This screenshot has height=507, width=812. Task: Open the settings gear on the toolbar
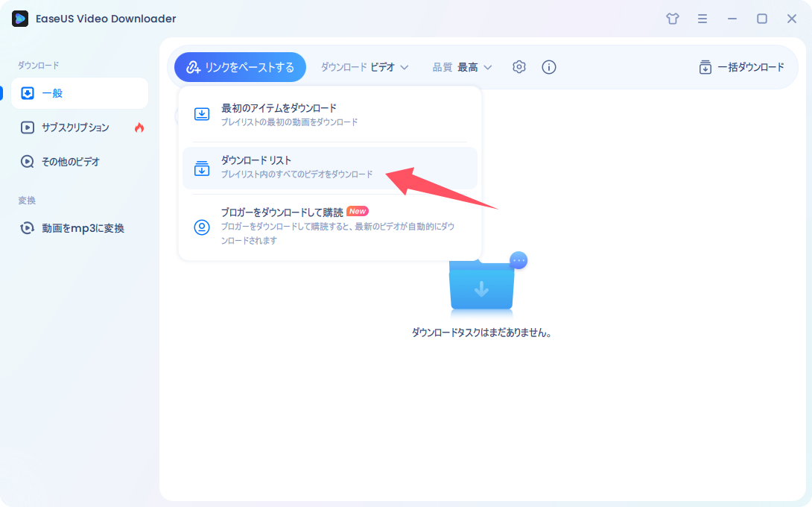(x=518, y=66)
